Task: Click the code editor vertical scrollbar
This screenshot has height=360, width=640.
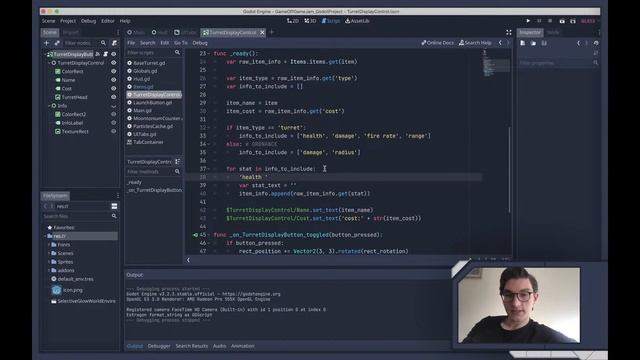Action: 509,169
